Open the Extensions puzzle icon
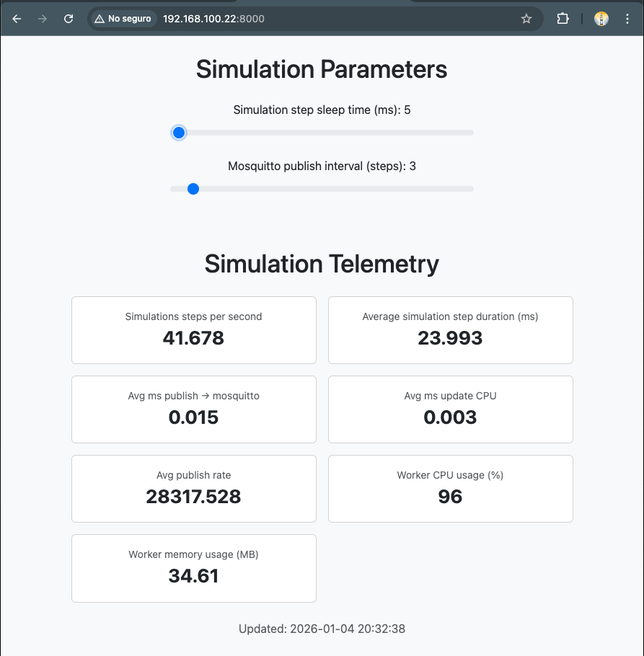Screen dimensions: 644x656 tap(563, 19)
